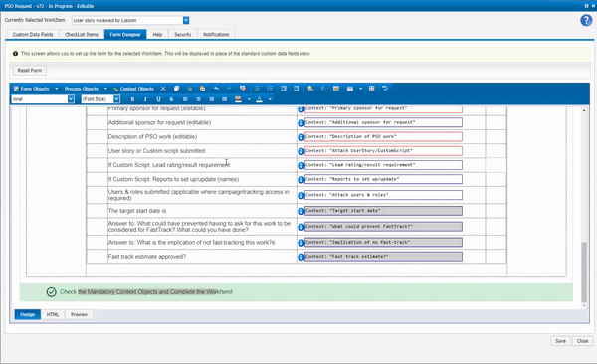Click the Undo arrow icon
Viewport: 597px width, 364px height.
point(216,89)
